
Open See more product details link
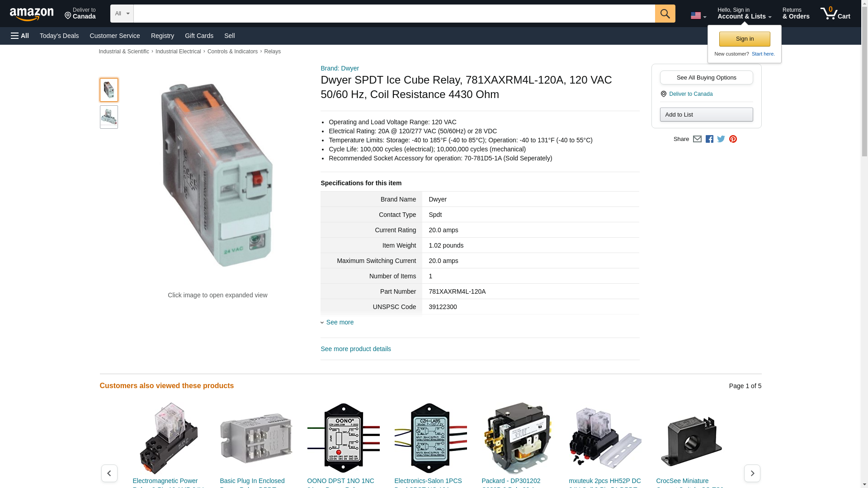pos(356,349)
